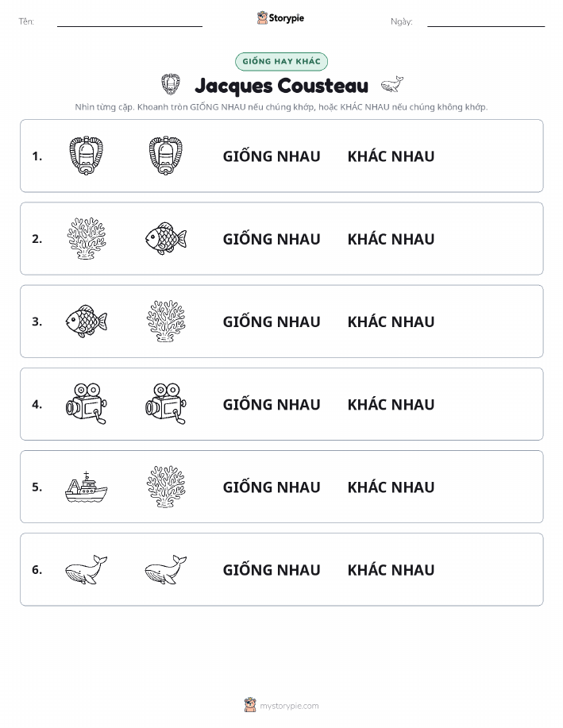Choose KHÁC NHAU for row 2
This screenshot has width=563, height=728.
tap(391, 239)
